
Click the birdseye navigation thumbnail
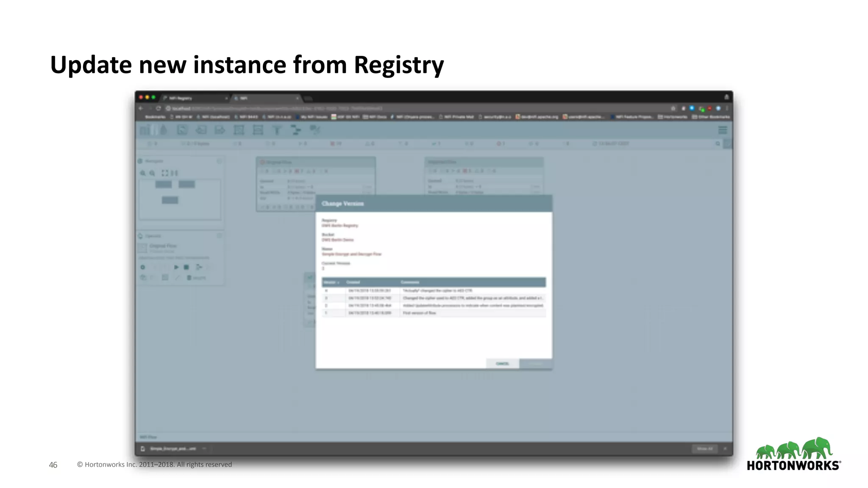[x=180, y=199]
